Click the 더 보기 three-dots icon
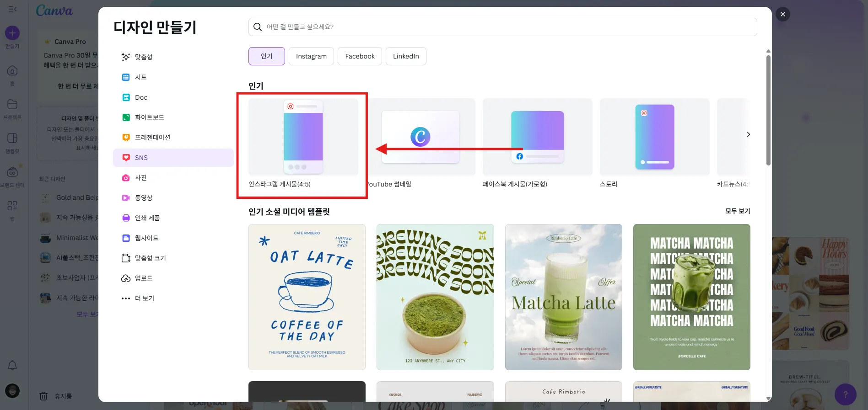 (126, 298)
